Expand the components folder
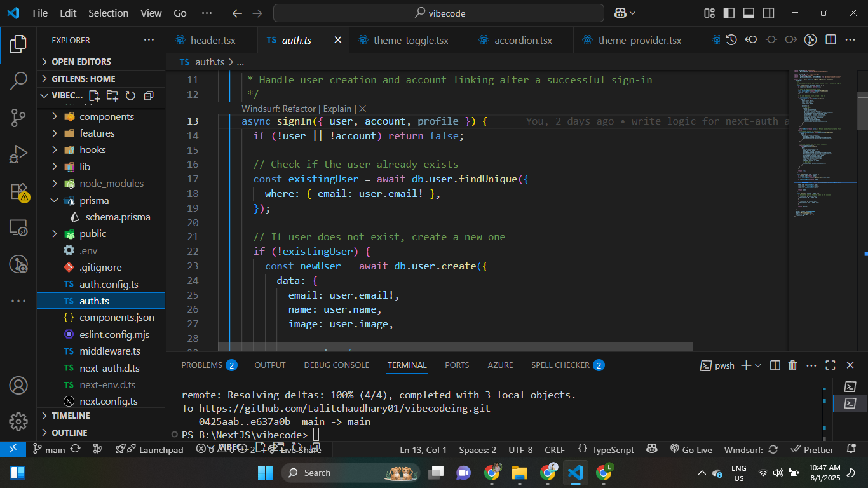Screen dimensions: 868x488 pyautogui.click(x=107, y=117)
